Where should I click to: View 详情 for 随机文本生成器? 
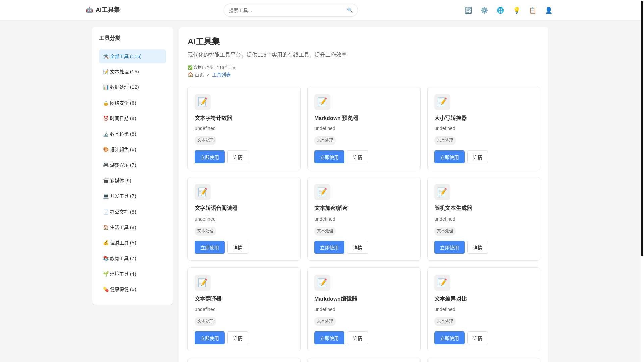[x=478, y=247]
